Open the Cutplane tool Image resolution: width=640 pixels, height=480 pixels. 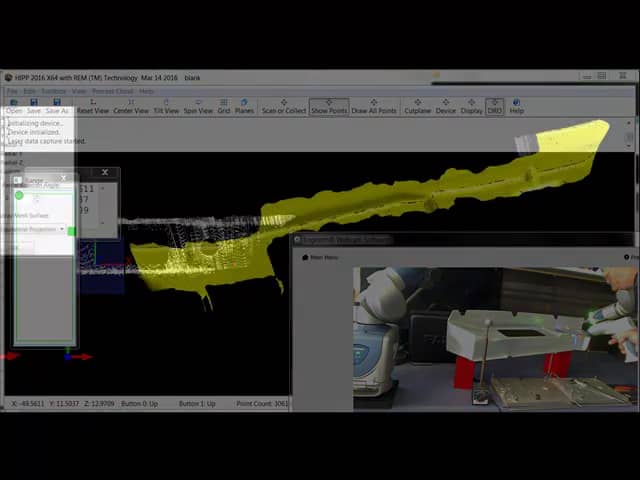(418, 106)
